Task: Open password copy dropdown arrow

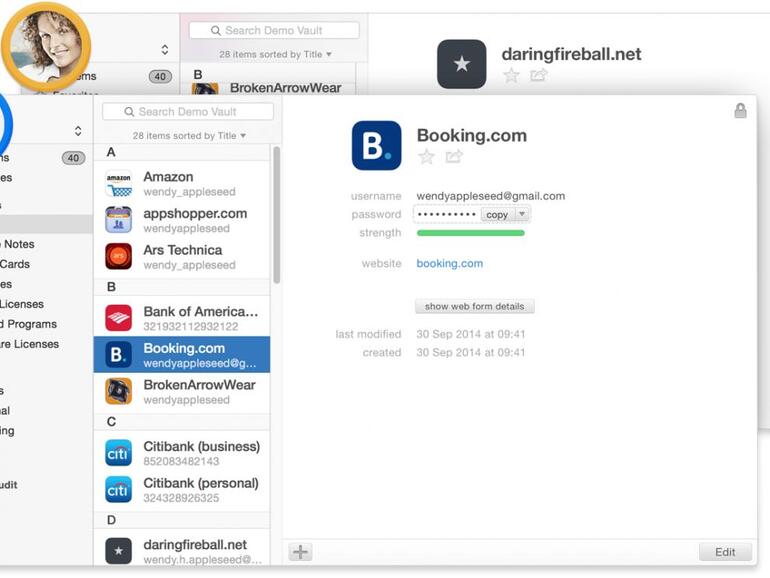Action: (522, 214)
